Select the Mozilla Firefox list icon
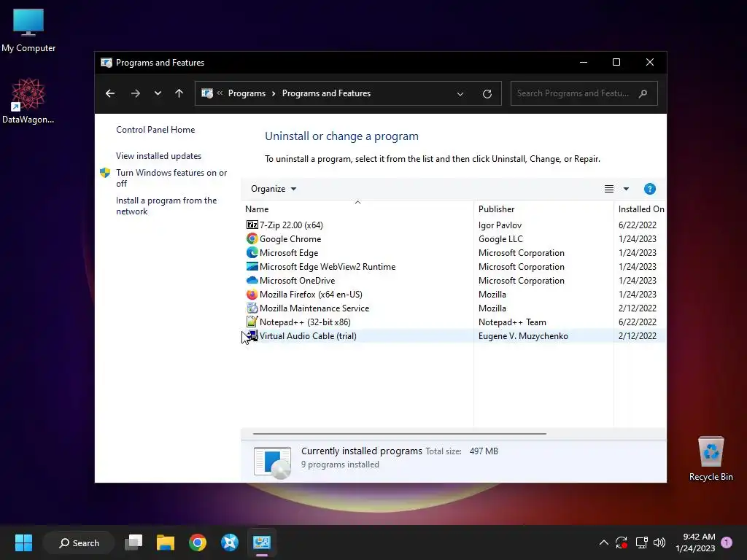The image size is (747, 560). tap(252, 295)
